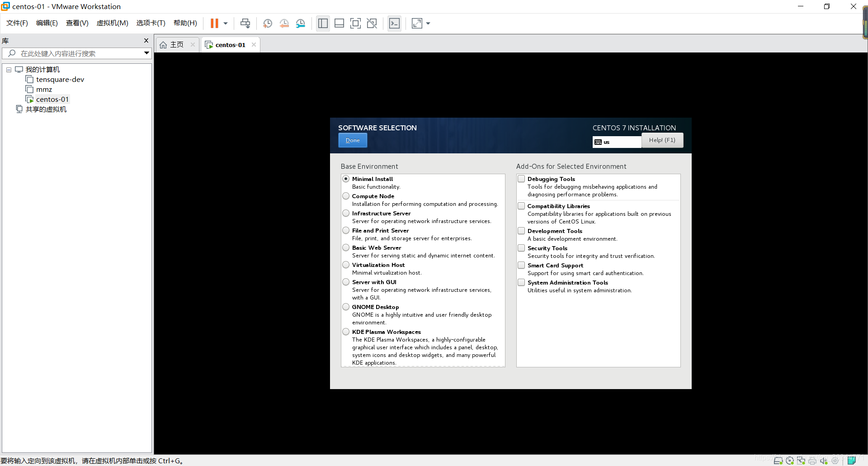The height and width of the screenshot is (466, 868).
Task: Select KDE Plasma Workspaces radio button
Action: pos(346,332)
